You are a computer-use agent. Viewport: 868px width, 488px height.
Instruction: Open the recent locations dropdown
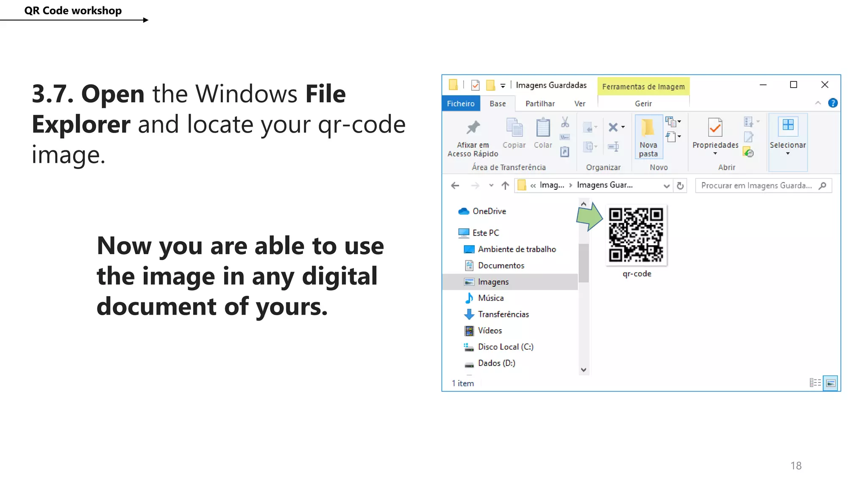pyautogui.click(x=491, y=186)
